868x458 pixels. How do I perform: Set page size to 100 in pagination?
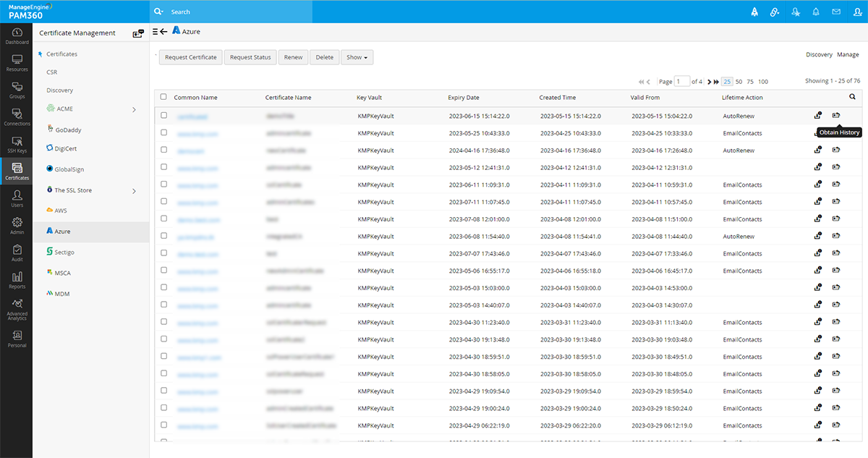762,82
